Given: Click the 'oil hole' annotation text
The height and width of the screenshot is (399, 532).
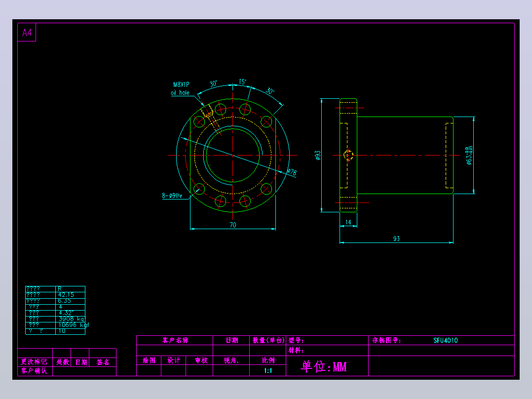Looking at the screenshot, I should click(180, 93).
